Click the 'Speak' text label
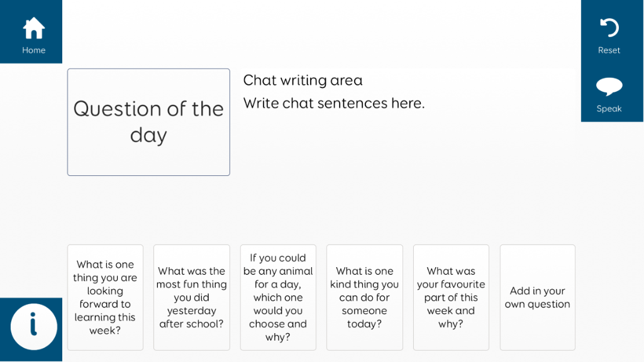The width and height of the screenshot is (644, 362). coord(609,109)
